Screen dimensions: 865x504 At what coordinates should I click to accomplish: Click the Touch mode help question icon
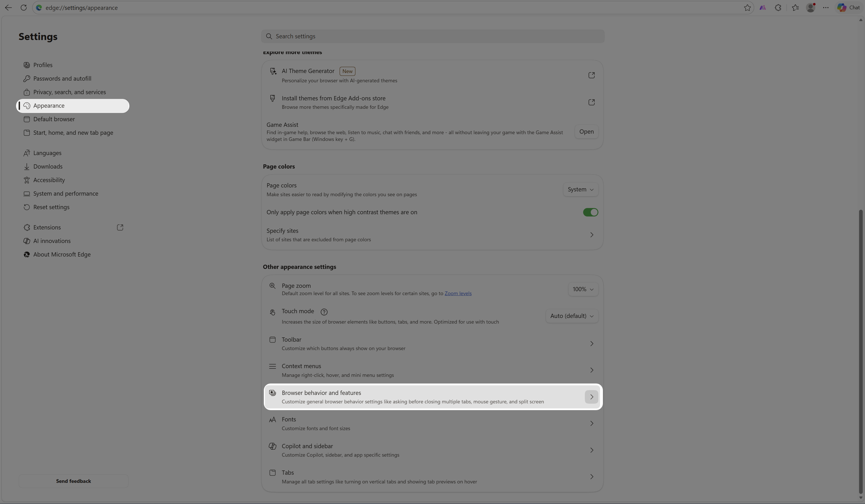click(x=324, y=312)
